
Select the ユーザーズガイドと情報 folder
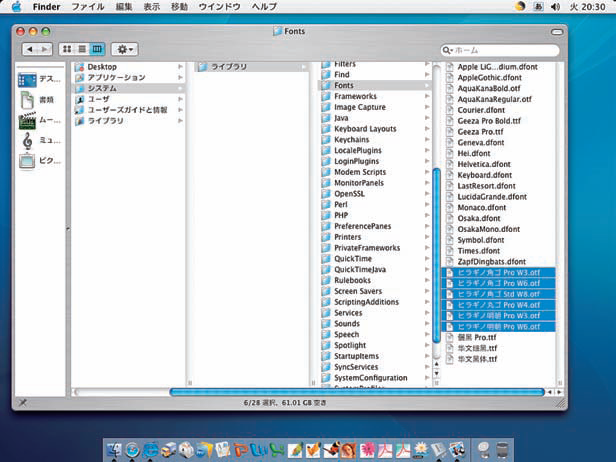pos(129,110)
